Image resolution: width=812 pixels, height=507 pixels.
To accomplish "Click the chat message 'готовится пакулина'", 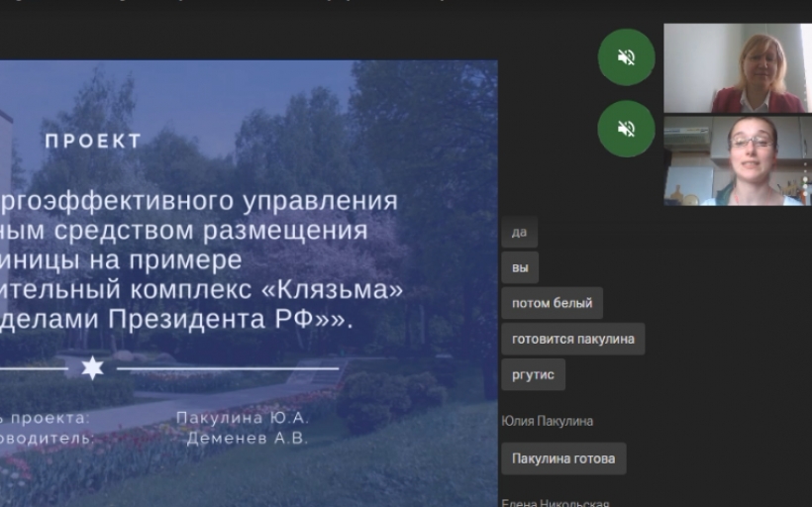I will pyautogui.click(x=572, y=339).
